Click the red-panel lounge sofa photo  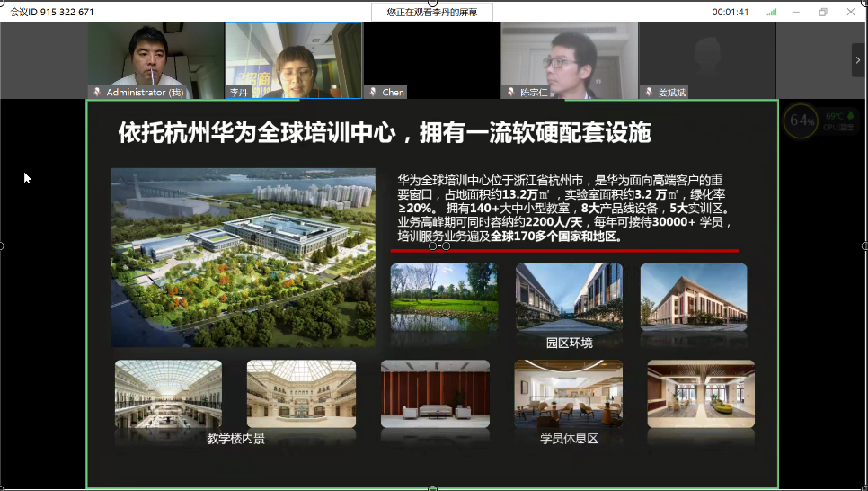(x=435, y=394)
